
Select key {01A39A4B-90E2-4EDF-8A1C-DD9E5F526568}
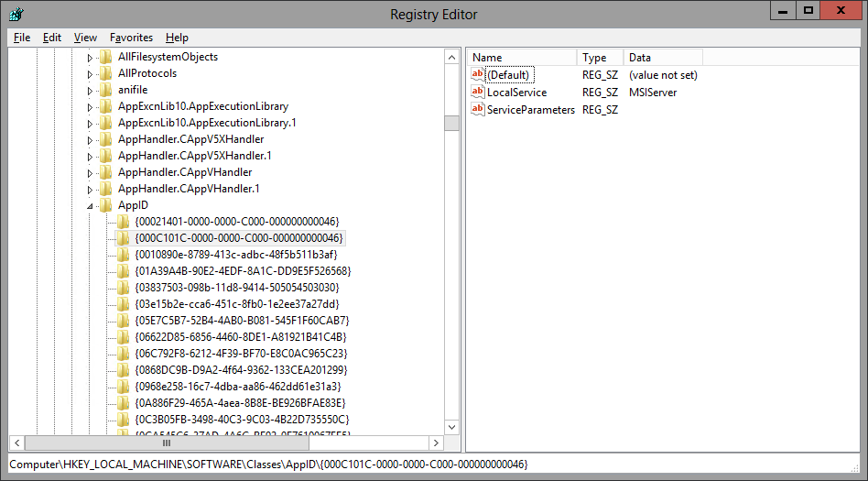[x=243, y=271]
